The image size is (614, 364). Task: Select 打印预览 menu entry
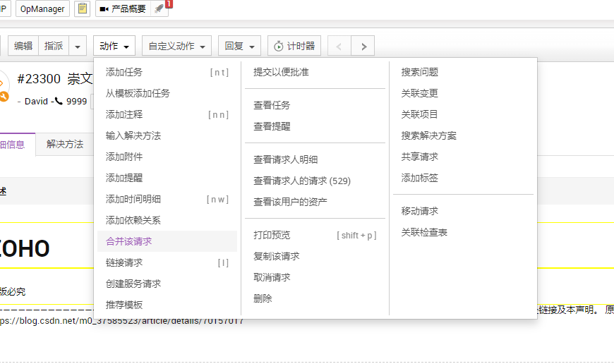tap(272, 235)
